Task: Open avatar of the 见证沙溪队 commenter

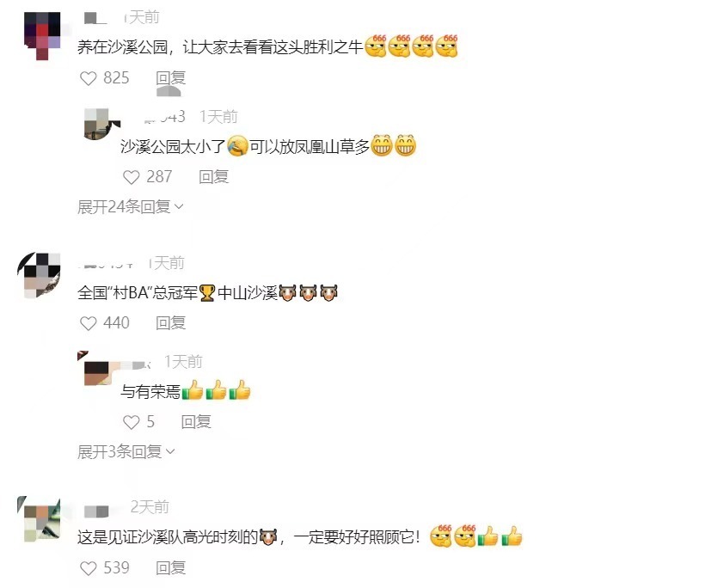Action: [x=40, y=520]
